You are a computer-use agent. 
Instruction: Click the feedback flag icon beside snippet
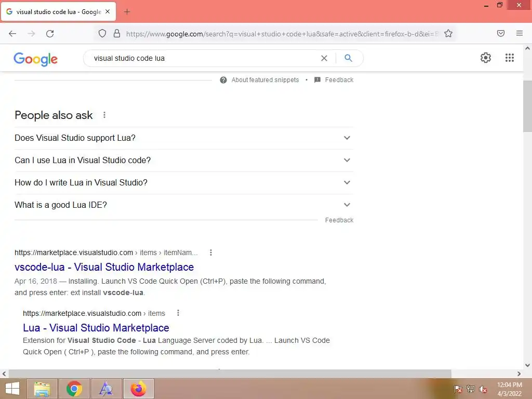317,80
